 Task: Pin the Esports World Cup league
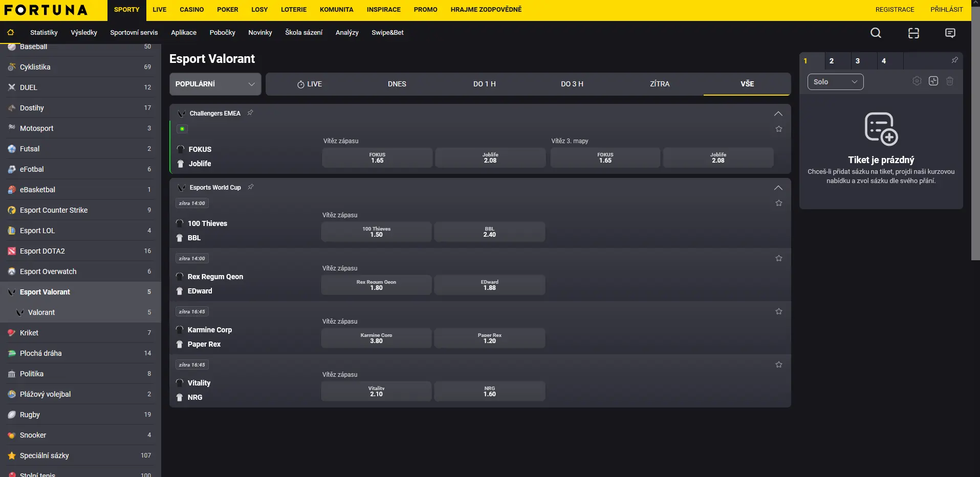pyautogui.click(x=251, y=187)
